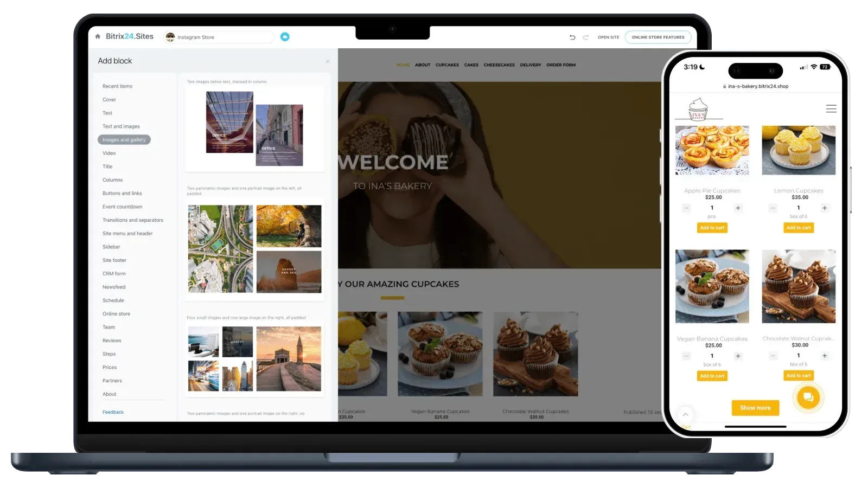Tap the scroll-up arrow on phone
Image resolution: width=868 pixels, height=488 pixels.
tap(685, 414)
